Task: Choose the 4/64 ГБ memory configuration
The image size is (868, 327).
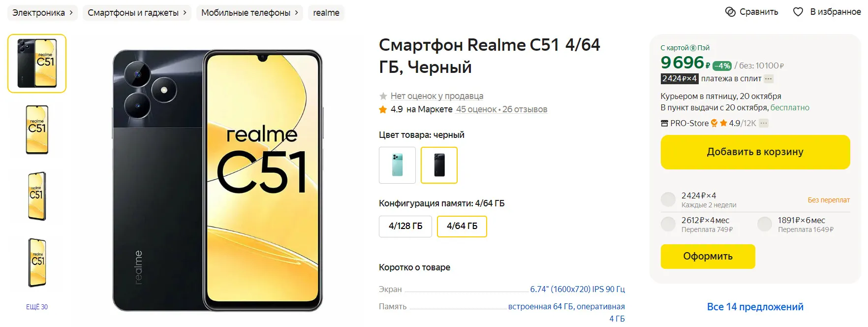Action: pos(462,226)
